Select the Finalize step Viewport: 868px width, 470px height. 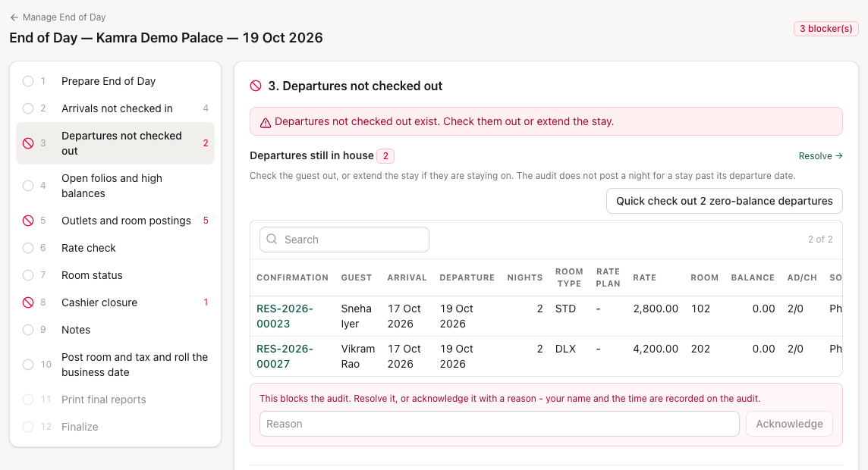click(x=115, y=427)
